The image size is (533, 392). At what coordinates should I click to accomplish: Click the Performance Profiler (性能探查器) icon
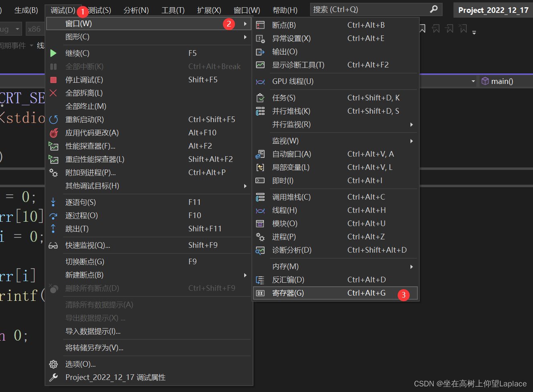[x=53, y=146]
